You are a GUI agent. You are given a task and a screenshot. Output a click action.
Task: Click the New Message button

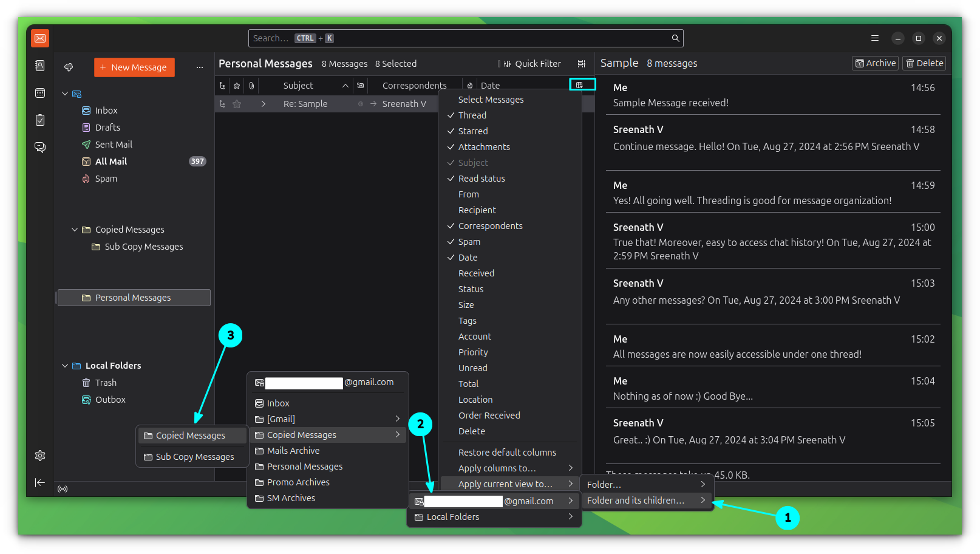coord(134,67)
